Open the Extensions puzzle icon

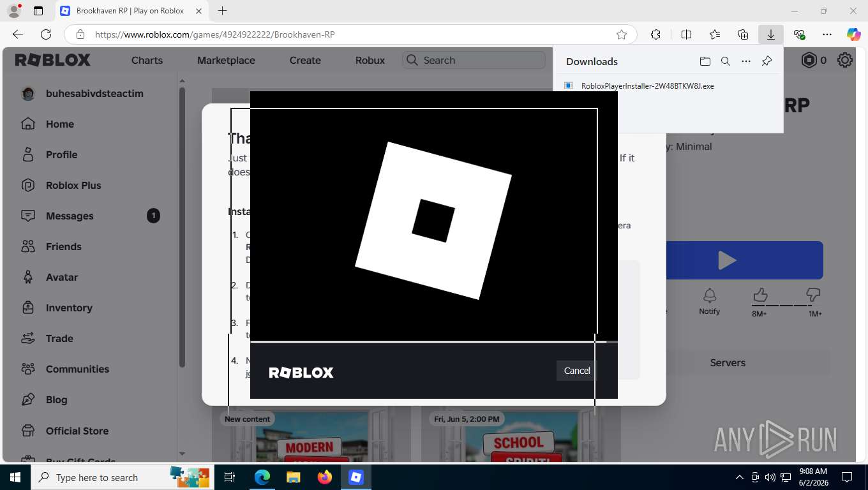pos(655,34)
